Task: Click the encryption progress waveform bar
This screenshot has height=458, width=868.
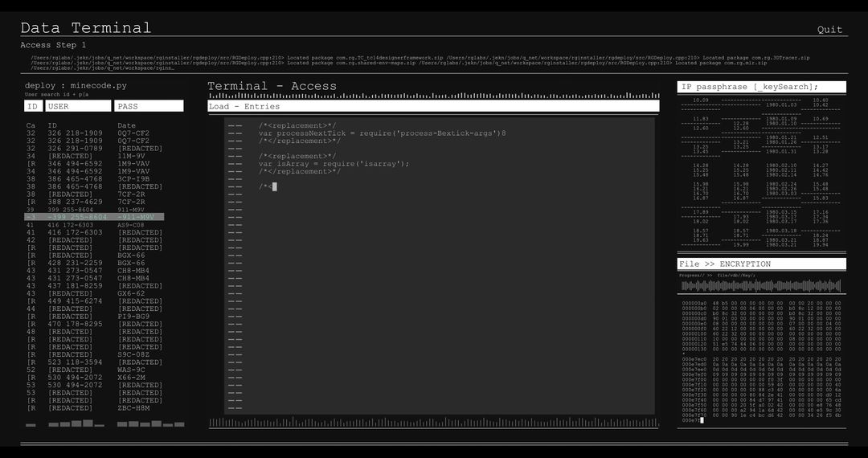Action: (x=761, y=285)
